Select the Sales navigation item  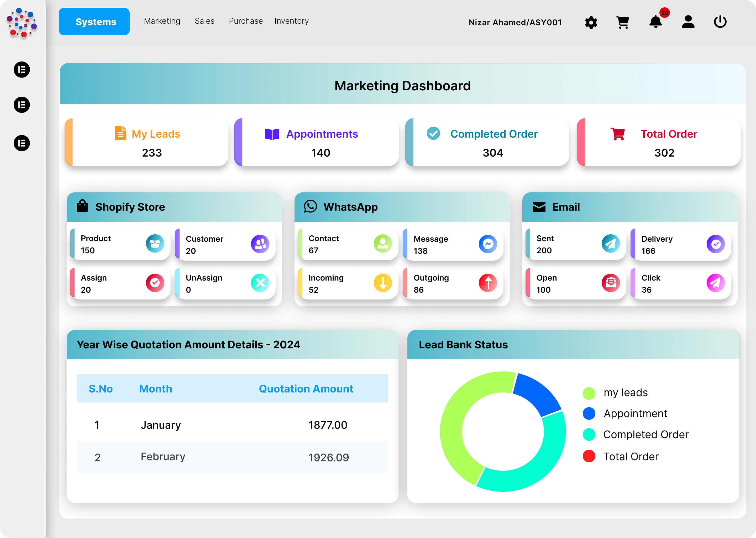tap(204, 21)
